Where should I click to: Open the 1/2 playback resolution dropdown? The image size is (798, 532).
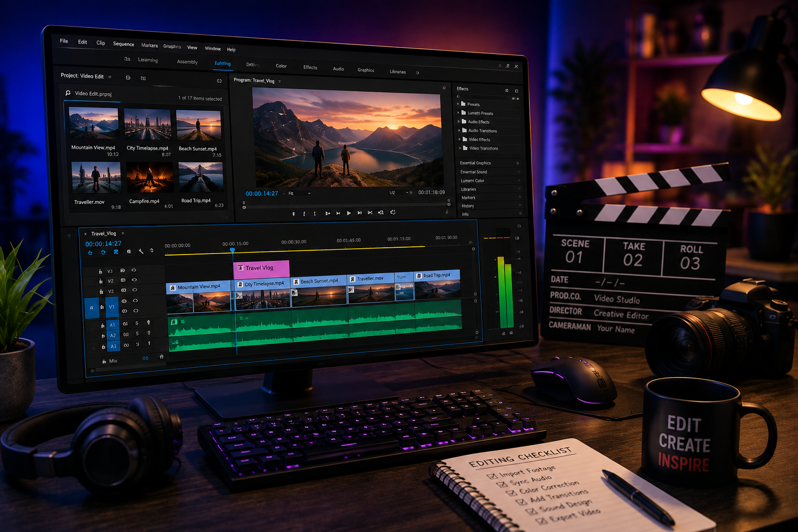point(400,193)
